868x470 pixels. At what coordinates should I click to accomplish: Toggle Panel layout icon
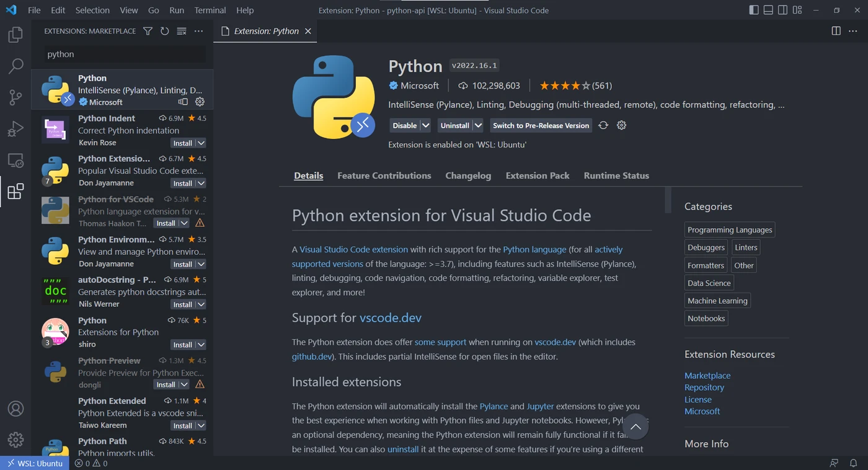pos(768,10)
